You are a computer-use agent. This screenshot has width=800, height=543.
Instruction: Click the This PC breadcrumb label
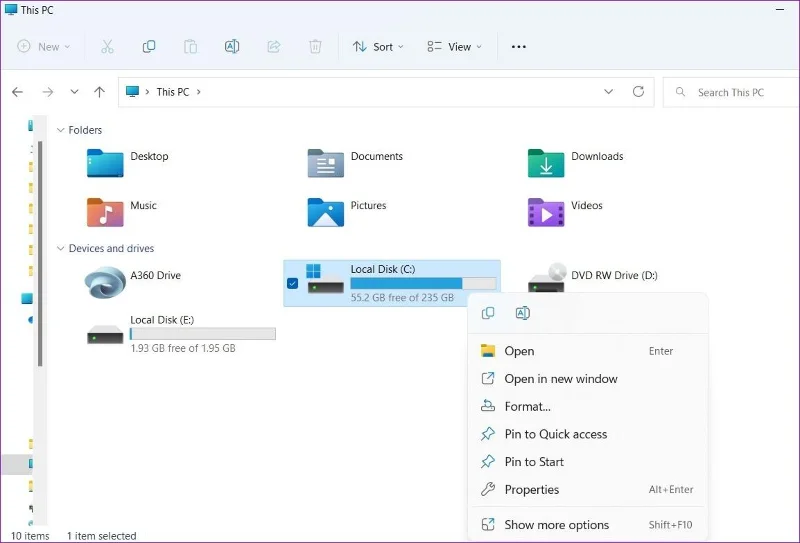[172, 92]
